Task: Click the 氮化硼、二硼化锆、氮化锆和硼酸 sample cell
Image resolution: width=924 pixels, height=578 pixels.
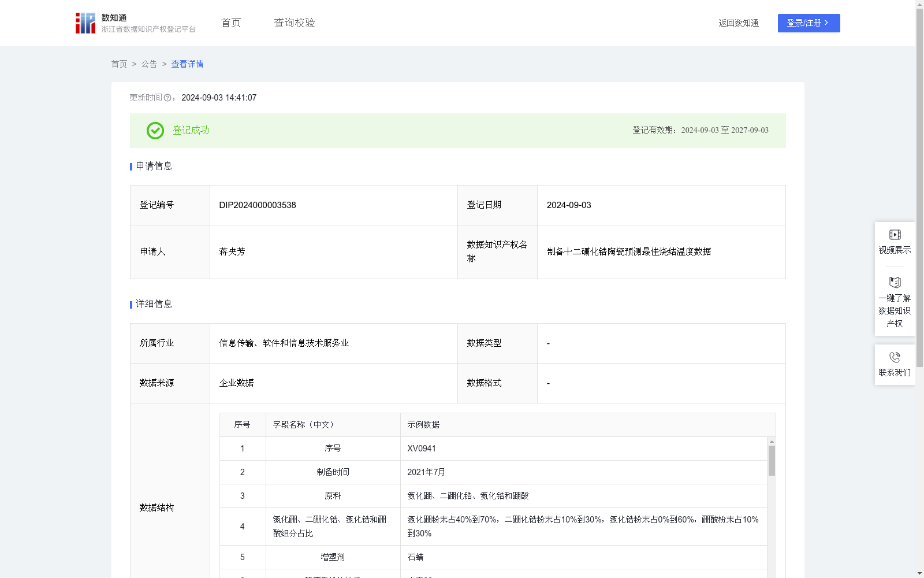Action: tap(584, 496)
